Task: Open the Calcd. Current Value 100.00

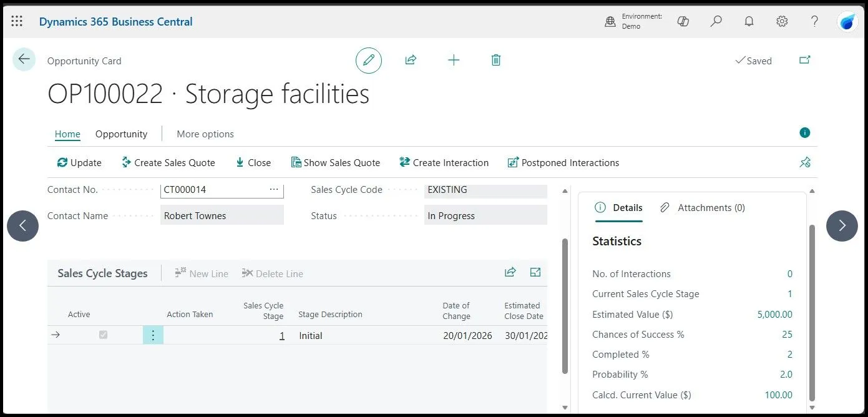Action: click(x=778, y=395)
